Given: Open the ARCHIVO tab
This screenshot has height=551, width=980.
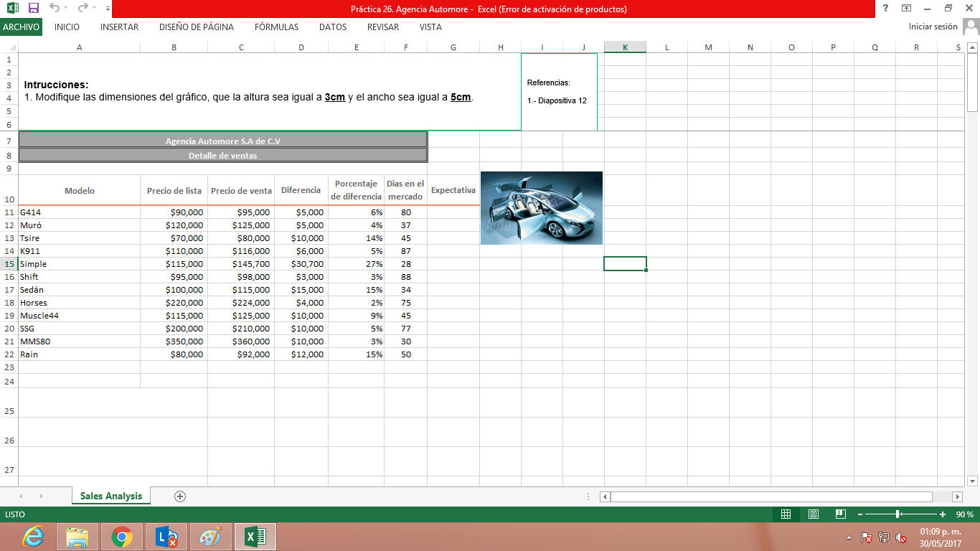Looking at the screenshot, I should 21,27.
